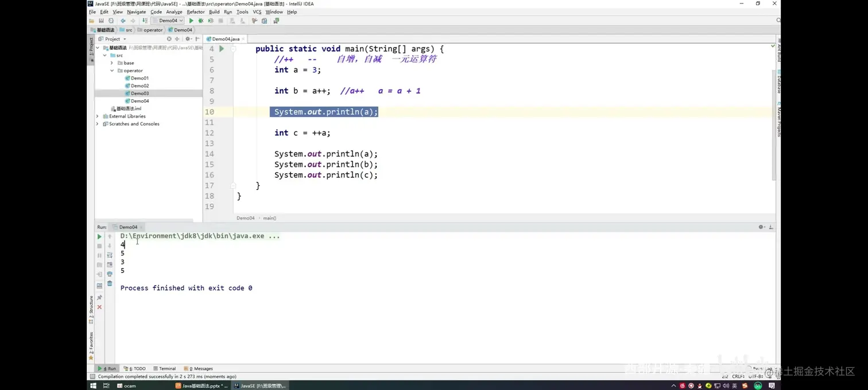This screenshot has width=868, height=390.
Task: Click the Stop icon in the Run panel
Action: (x=100, y=245)
